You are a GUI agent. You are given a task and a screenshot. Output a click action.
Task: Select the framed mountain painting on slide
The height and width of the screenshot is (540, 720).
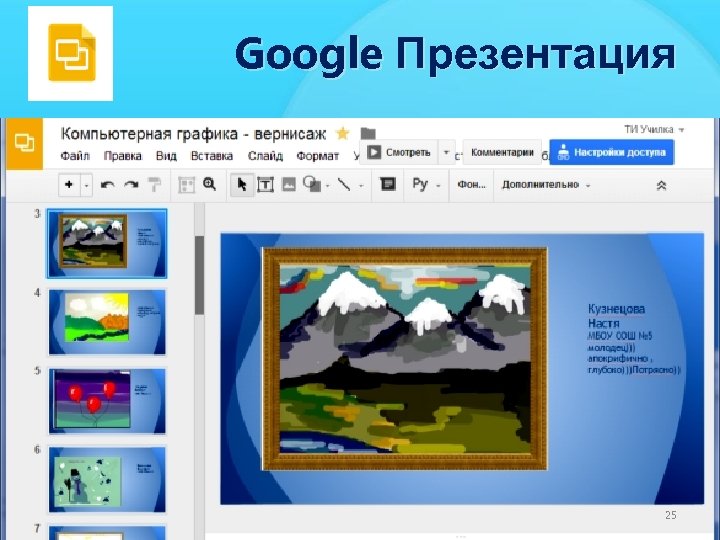(x=405, y=359)
